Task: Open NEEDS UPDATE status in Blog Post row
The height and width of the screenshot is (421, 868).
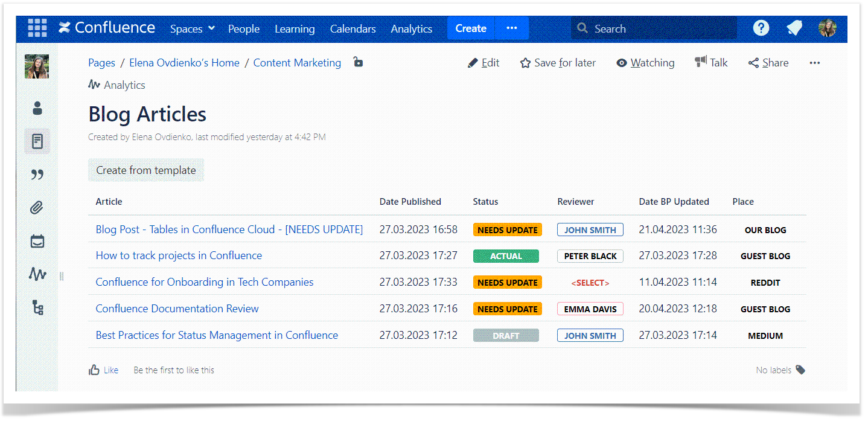Action: click(x=508, y=230)
